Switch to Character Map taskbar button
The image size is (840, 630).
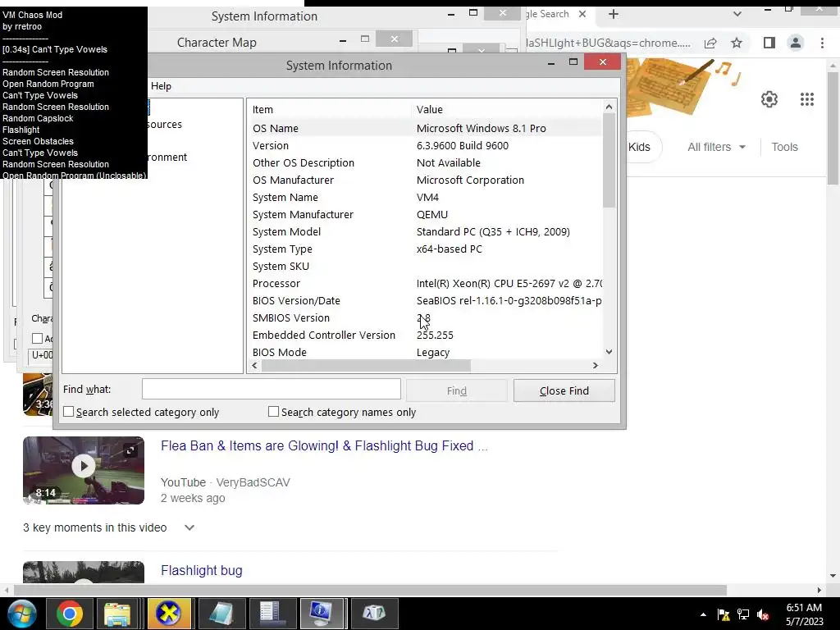click(374, 613)
